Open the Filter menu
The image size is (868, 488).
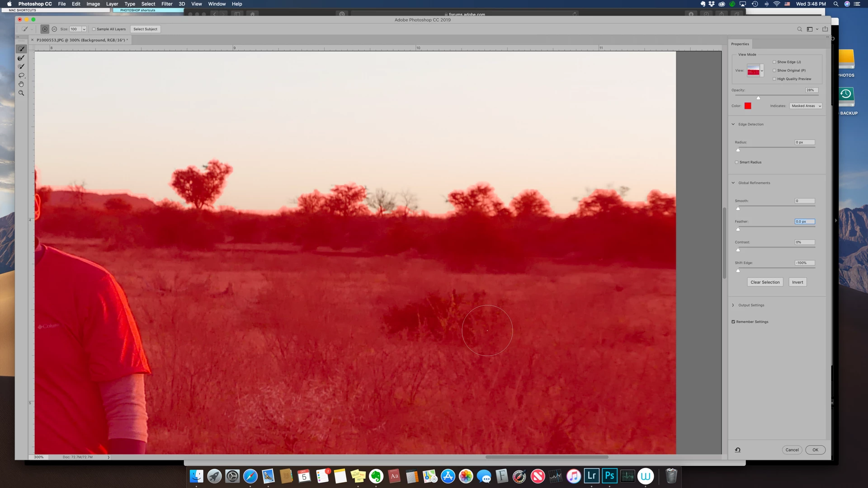point(167,4)
